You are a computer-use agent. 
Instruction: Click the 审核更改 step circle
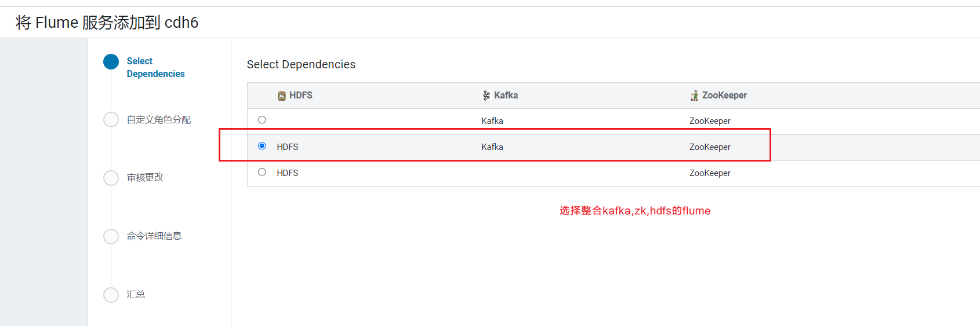[x=111, y=178]
